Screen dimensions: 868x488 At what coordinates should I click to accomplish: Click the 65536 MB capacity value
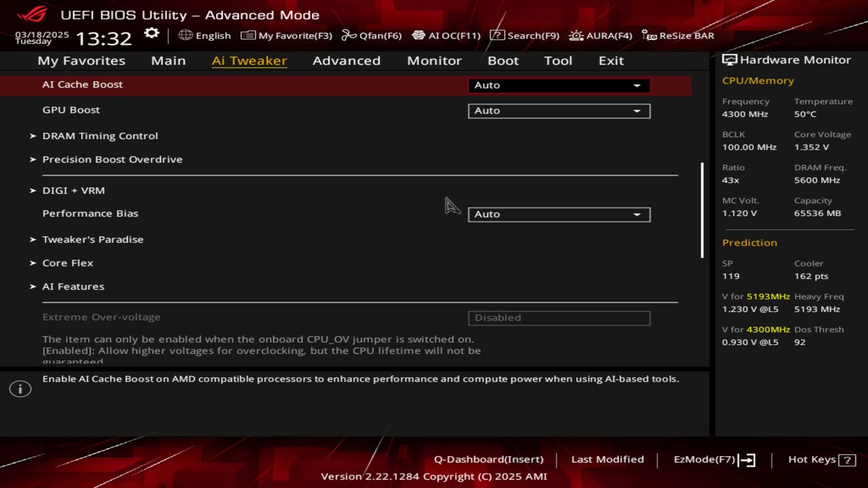(x=818, y=213)
